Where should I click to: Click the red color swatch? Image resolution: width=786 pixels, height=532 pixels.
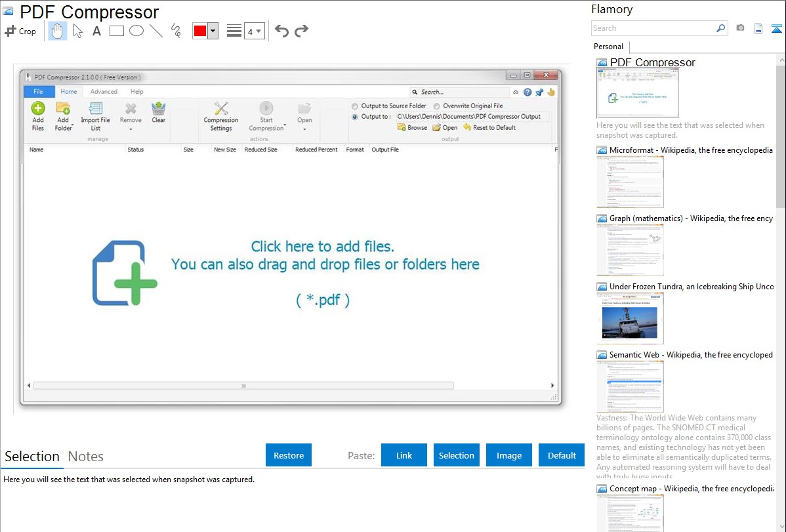coord(200,31)
